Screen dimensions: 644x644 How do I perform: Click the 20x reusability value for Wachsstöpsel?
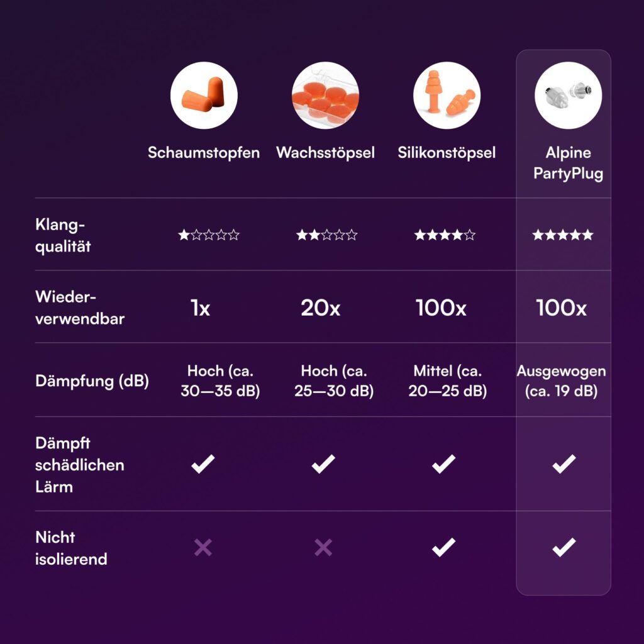click(320, 308)
